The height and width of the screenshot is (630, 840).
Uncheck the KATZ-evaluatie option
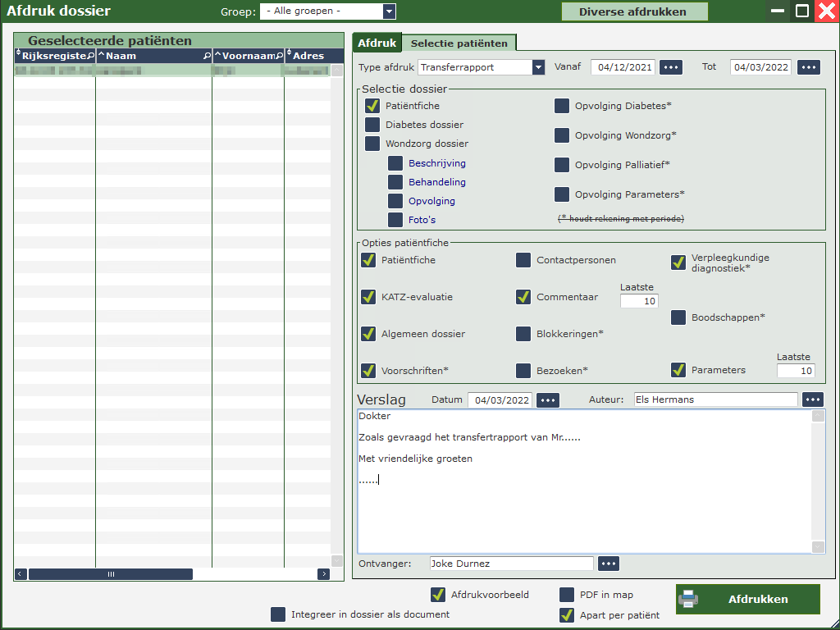pos(368,297)
